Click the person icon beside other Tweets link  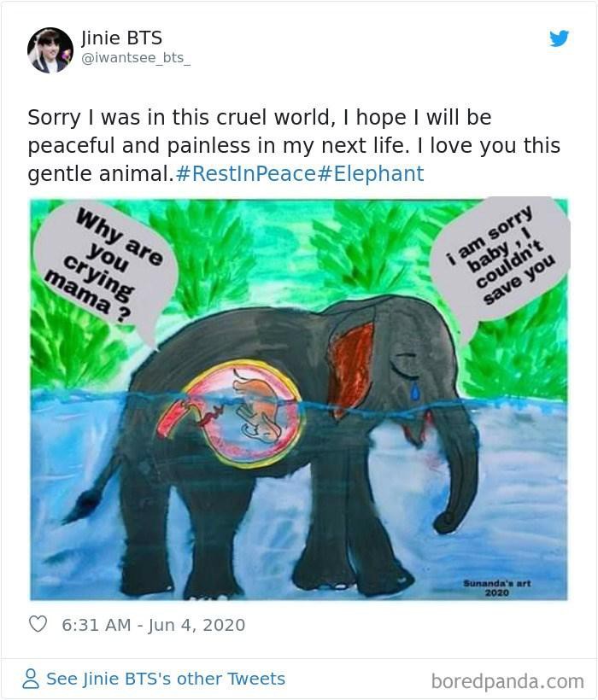31,679
